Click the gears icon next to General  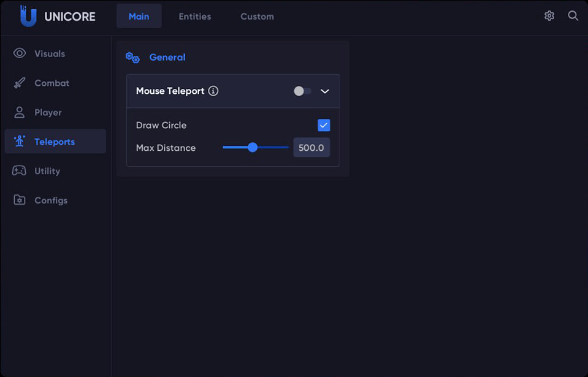click(x=132, y=57)
